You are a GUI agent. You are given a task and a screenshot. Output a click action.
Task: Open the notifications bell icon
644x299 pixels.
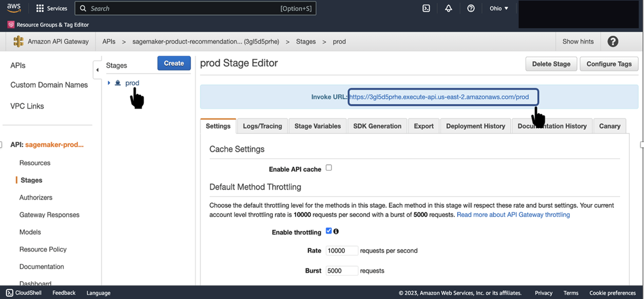pyautogui.click(x=449, y=8)
